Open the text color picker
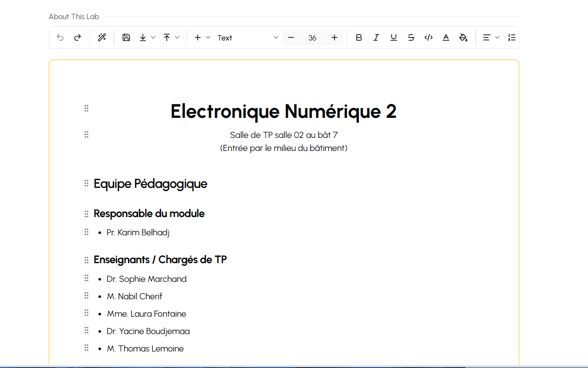Viewport: 588px width, 368px height. 446,38
